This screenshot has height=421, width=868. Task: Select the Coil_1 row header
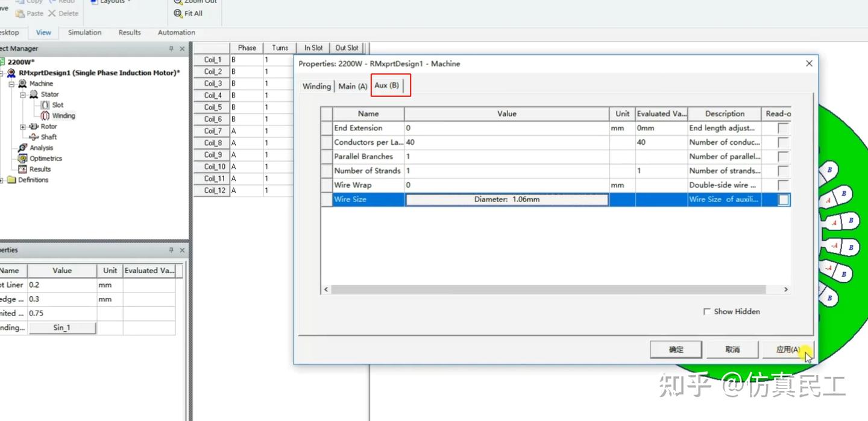click(x=212, y=60)
